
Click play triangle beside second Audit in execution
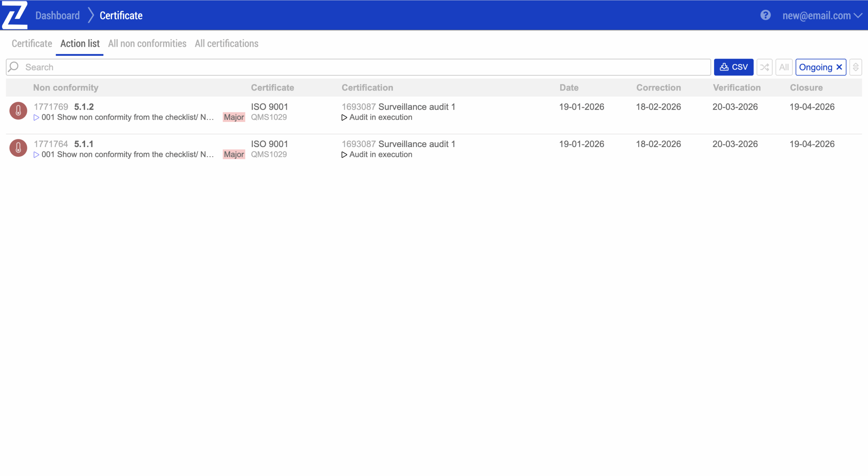344,155
